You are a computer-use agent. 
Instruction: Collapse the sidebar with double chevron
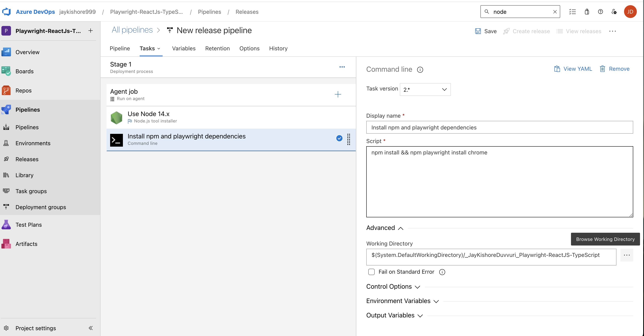point(91,328)
